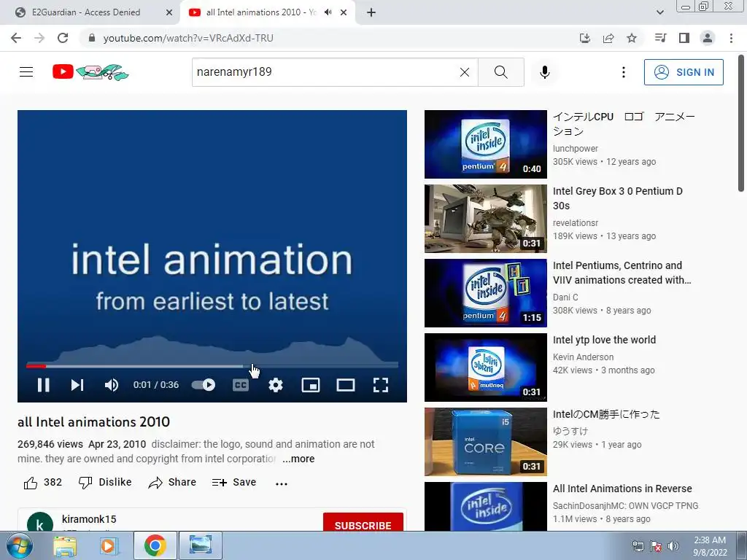Image resolution: width=747 pixels, height=560 pixels.
Task: Open Chrome media controls icon
Action: (x=660, y=38)
